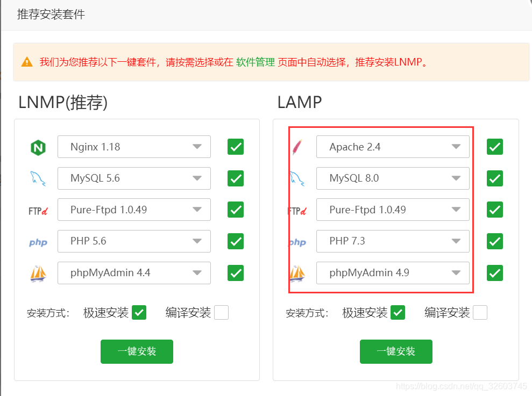Enable 编译安装 checkbox under LAMP

(x=480, y=313)
